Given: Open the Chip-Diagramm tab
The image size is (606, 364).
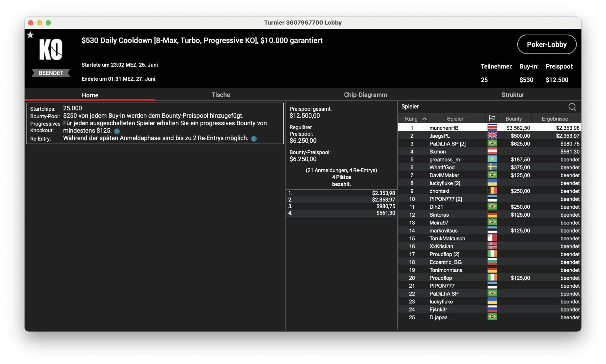Looking at the screenshot, I should click(x=365, y=95).
